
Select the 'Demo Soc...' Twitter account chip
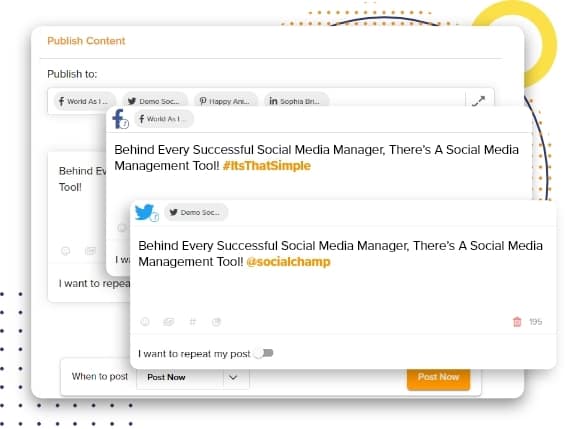(x=155, y=101)
